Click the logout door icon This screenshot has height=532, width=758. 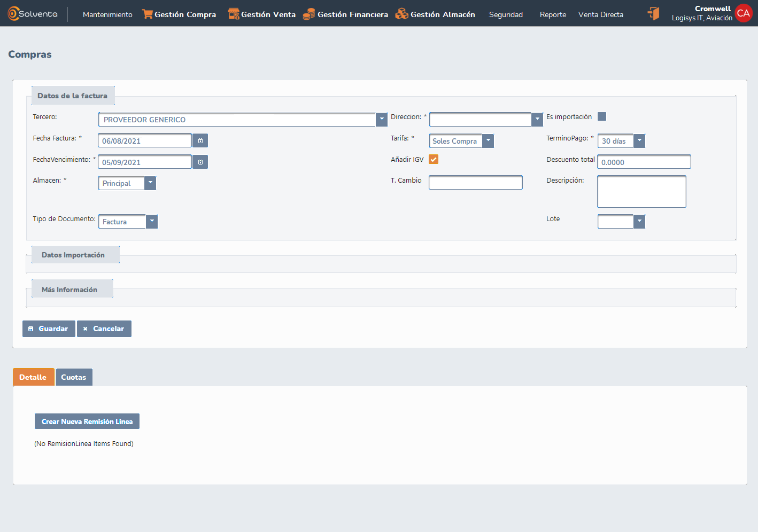click(653, 14)
